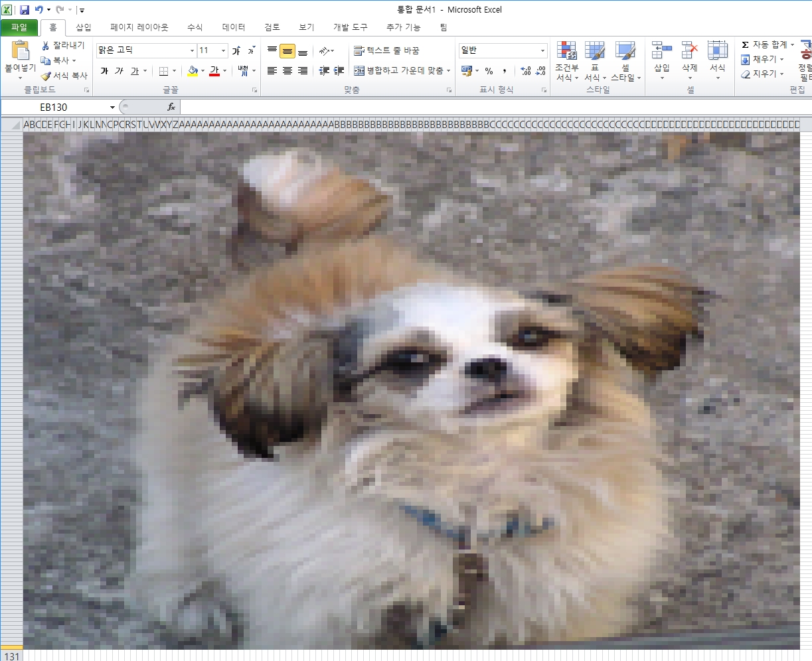Click the insert function fx icon
Screen dimensions: 812x661
(171, 107)
